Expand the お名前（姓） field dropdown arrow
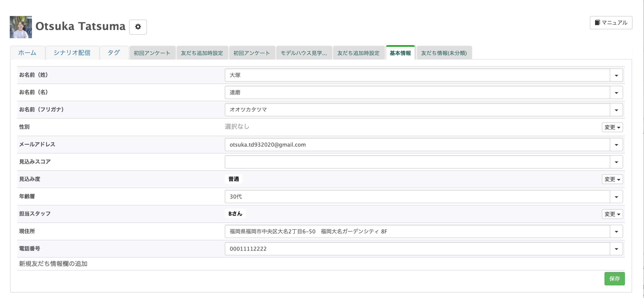This screenshot has width=644, height=298. (x=616, y=75)
